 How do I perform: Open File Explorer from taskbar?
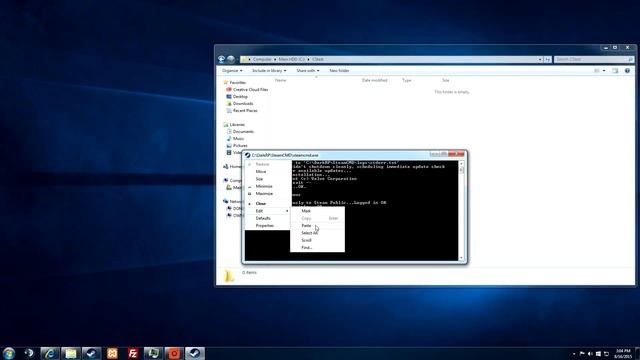71,353
